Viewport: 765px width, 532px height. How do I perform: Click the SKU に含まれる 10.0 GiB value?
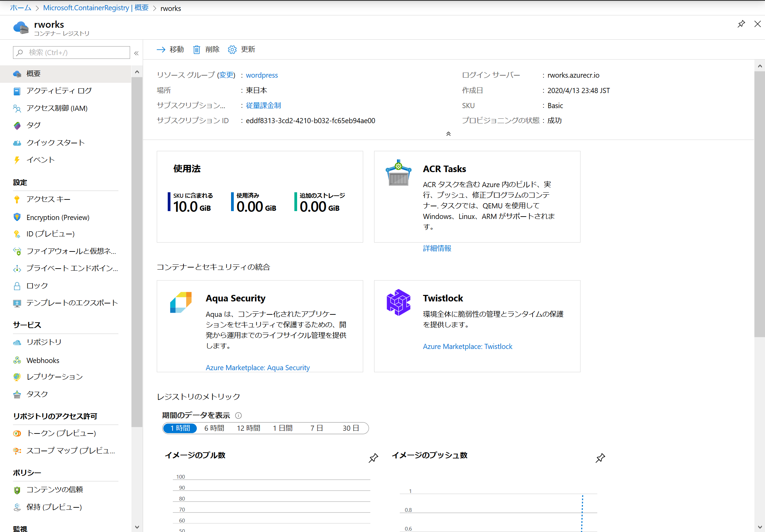(x=192, y=207)
